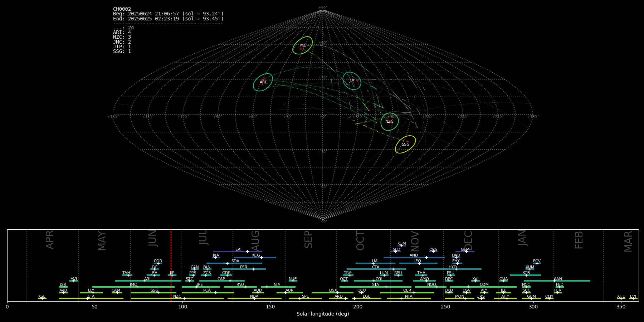Click the +330 longitude label on the equator

click(357, 117)
